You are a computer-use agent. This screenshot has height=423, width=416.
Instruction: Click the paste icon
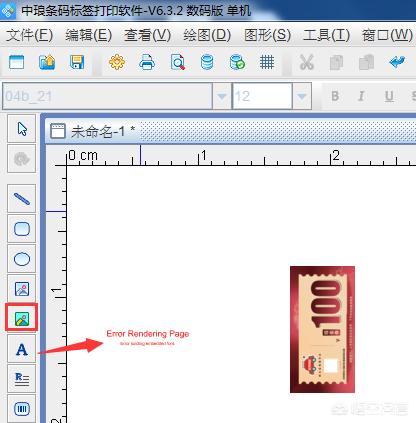tap(367, 62)
